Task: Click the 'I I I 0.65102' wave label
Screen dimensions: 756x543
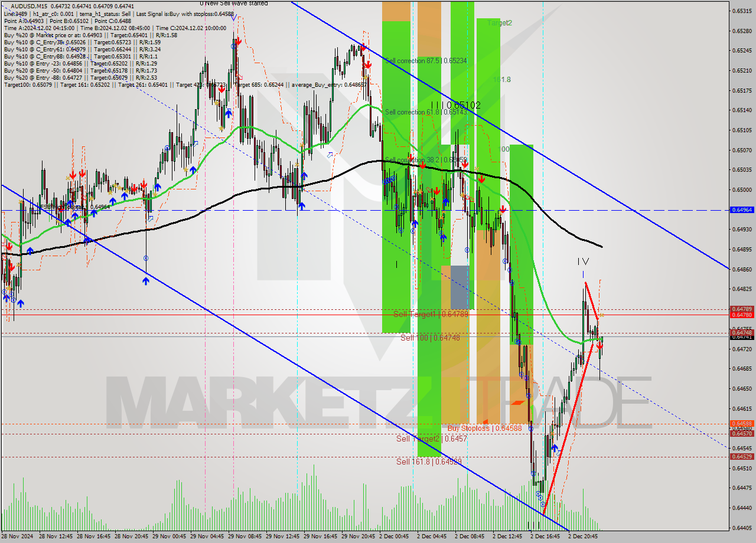Action: pyautogui.click(x=455, y=105)
